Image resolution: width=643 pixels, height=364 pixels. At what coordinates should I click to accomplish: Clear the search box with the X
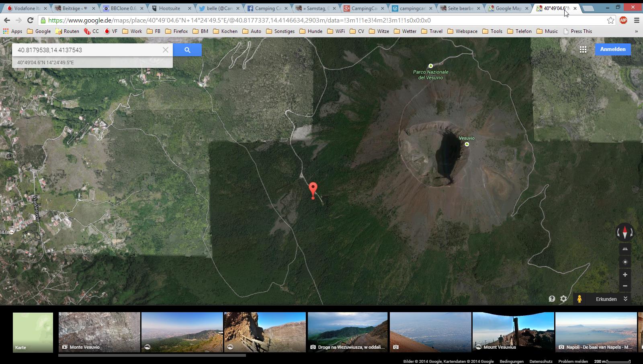166,50
